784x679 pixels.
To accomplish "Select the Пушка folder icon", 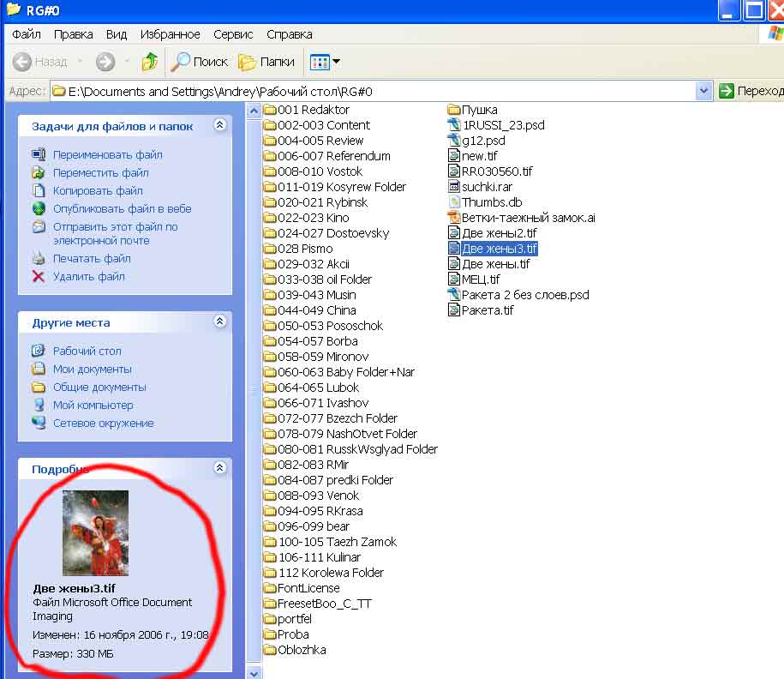I will 454,110.
